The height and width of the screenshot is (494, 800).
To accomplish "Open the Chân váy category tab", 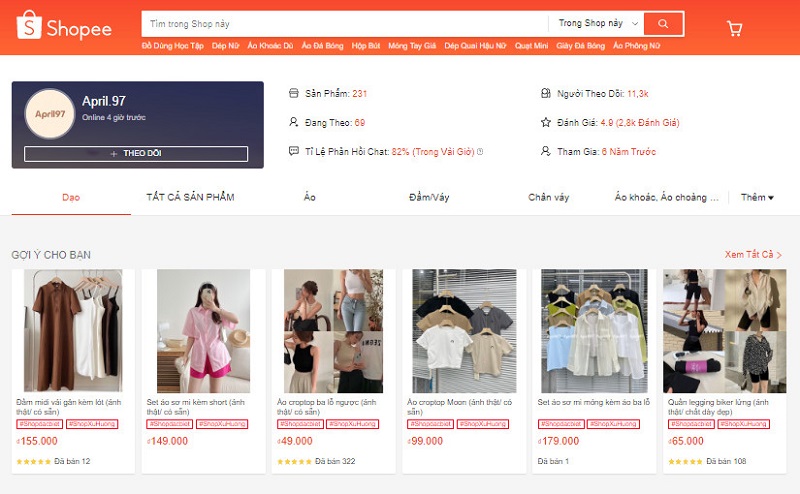I will tap(548, 198).
